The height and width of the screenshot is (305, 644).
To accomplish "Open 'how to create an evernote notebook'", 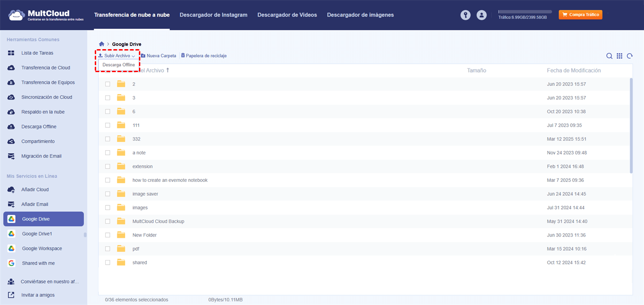I will [170, 180].
